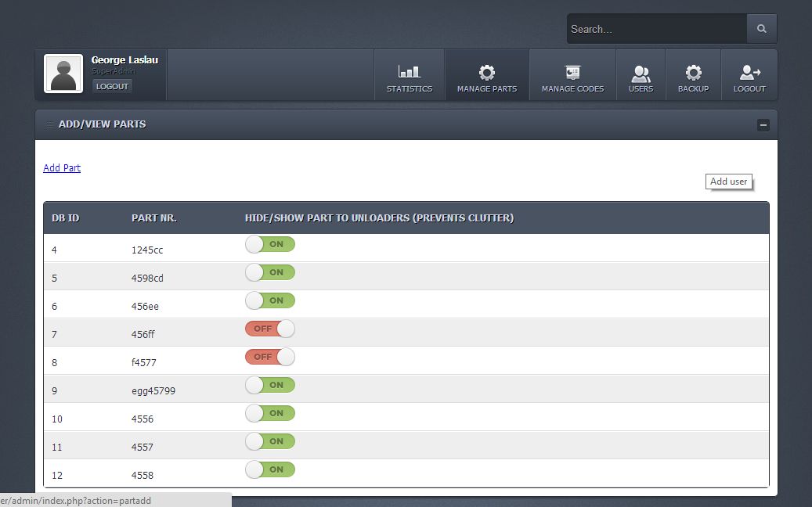Image resolution: width=812 pixels, height=507 pixels.
Task: Click the search magnifier icon
Action: coord(761,29)
